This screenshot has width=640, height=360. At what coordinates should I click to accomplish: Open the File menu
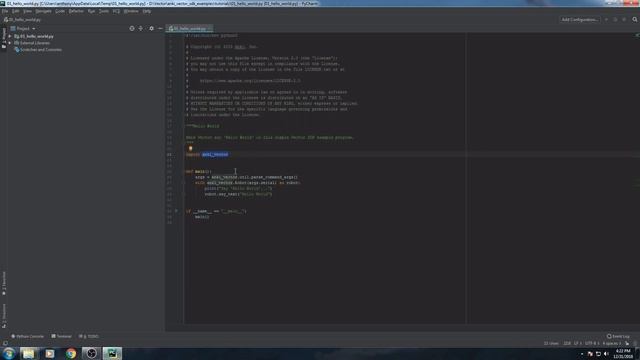5,11
